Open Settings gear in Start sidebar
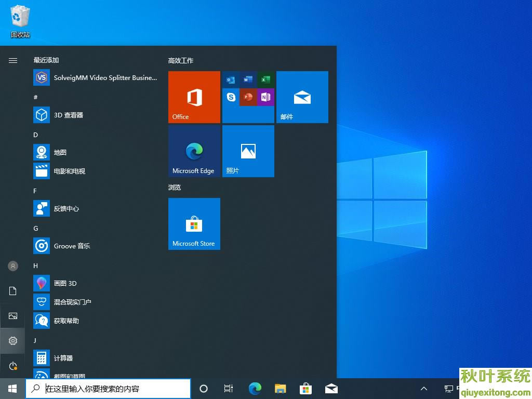 [x=13, y=341]
